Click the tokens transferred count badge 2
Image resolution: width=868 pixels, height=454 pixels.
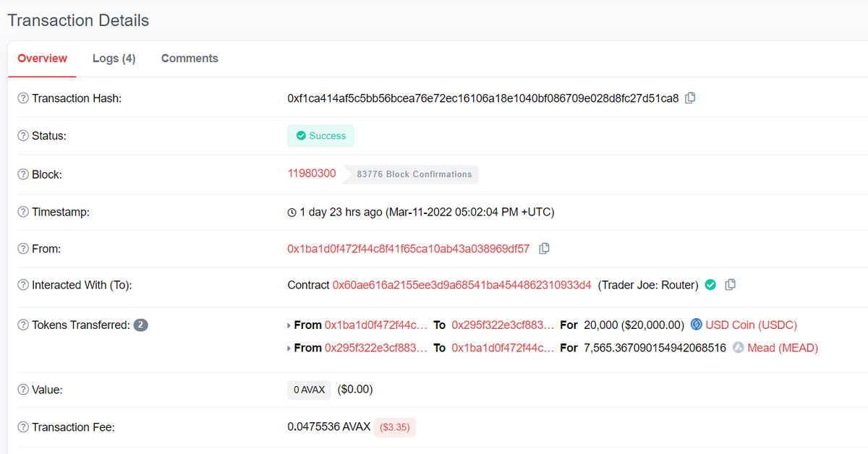coord(141,325)
